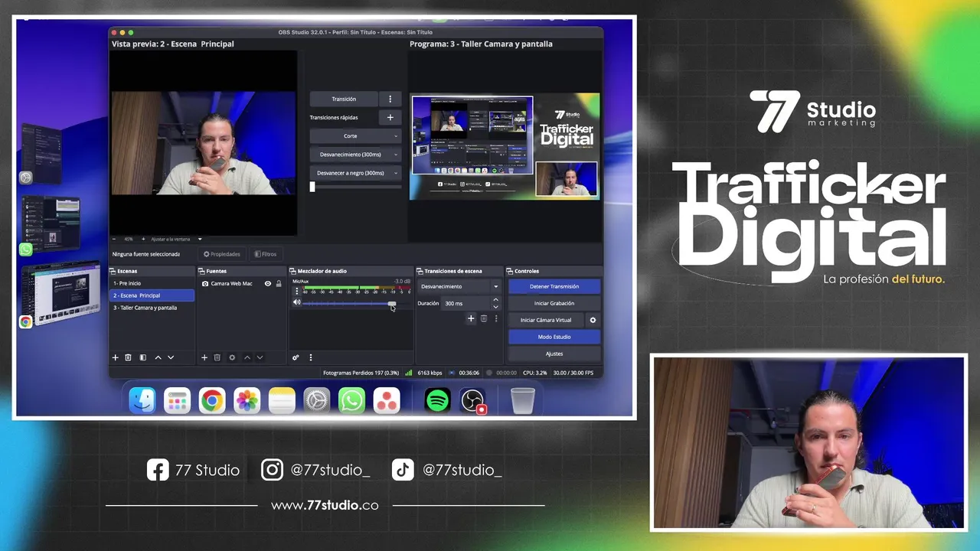Select scene 3 - Taller Camara y pantalla
This screenshot has height=551, width=980.
pyautogui.click(x=152, y=308)
